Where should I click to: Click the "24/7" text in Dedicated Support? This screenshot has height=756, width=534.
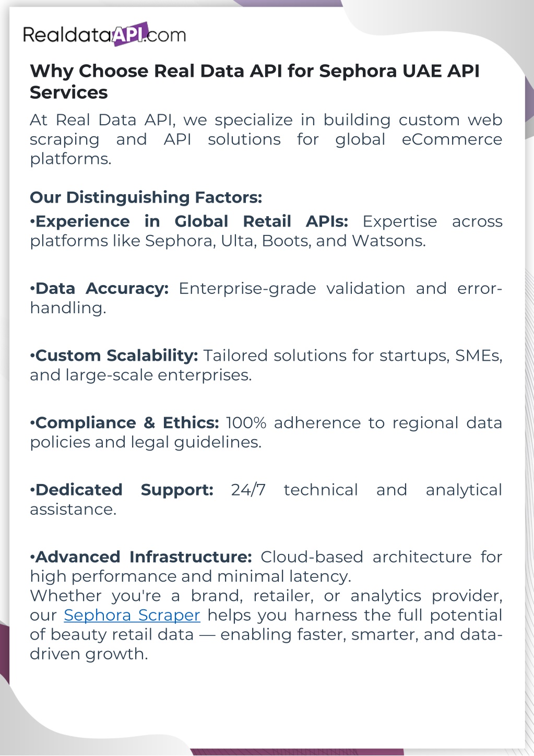tap(248, 490)
